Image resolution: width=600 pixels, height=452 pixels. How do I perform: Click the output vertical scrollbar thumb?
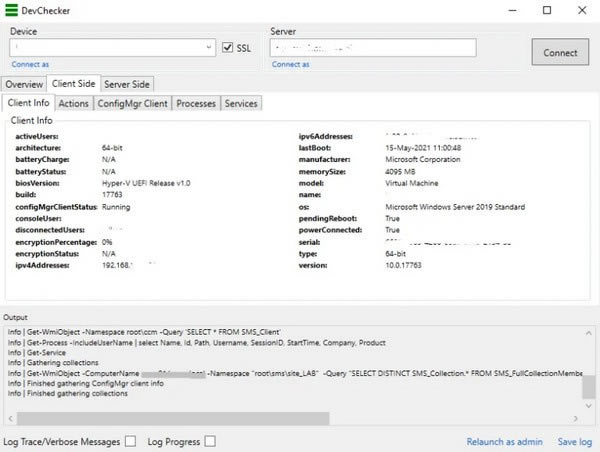[x=589, y=387]
